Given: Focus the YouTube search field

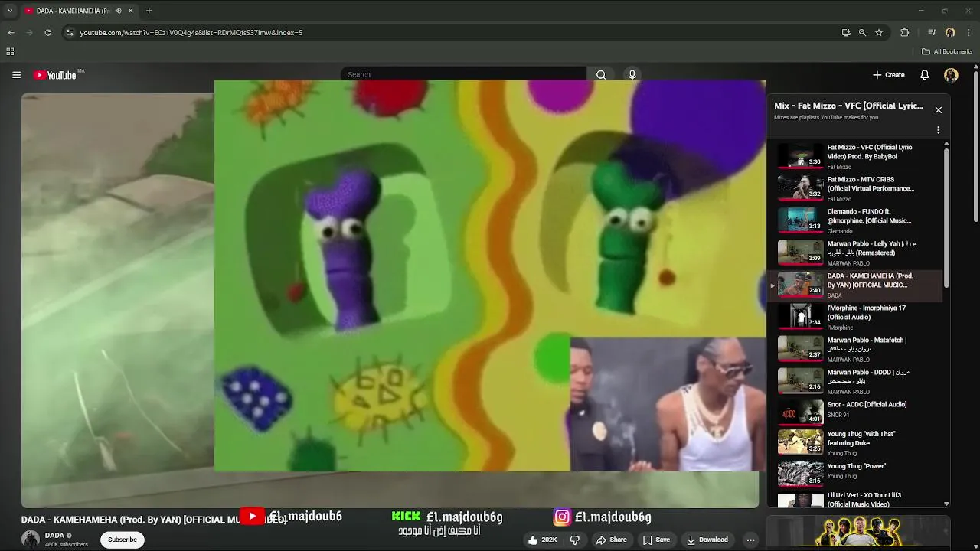Looking at the screenshot, I should (463, 74).
